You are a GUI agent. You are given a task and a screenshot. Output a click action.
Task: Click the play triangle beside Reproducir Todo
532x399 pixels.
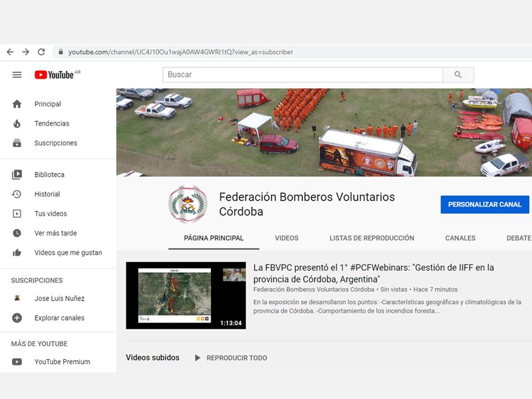click(x=197, y=358)
